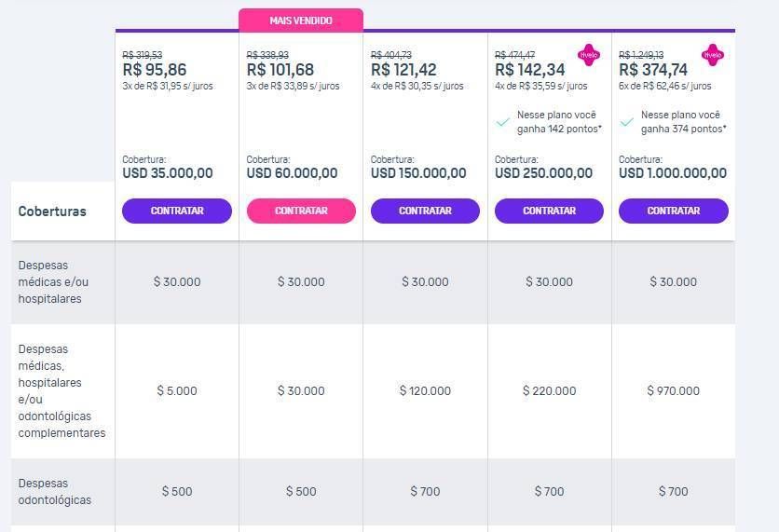
Task: Click the $ 5.000 complementary coverage cell
Action: 177,391
